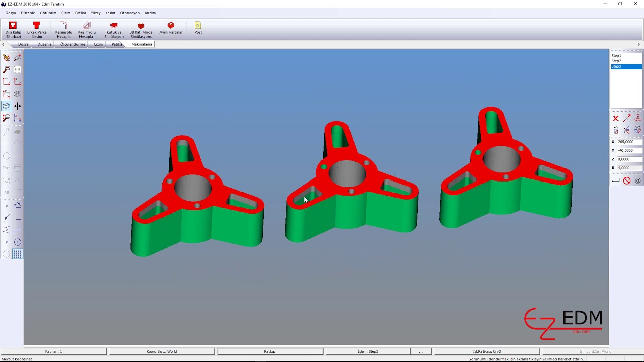This screenshot has width=644, height=362.
Task: Open the Disi Kalip Sihirbazi wizard
Action: (13, 30)
